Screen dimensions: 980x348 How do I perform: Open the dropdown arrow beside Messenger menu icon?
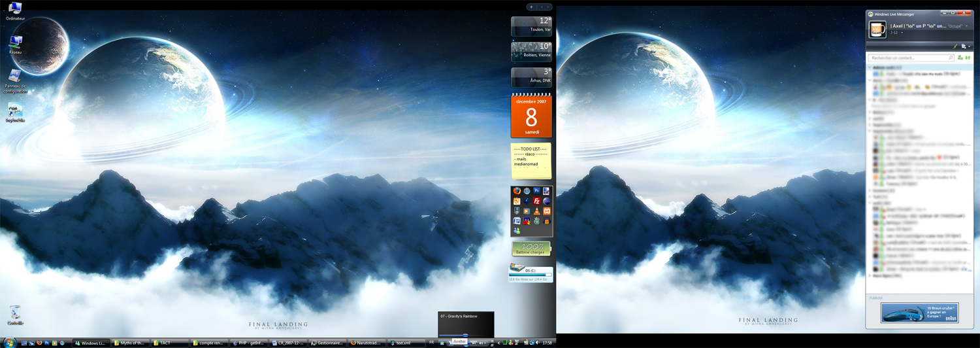(970, 46)
